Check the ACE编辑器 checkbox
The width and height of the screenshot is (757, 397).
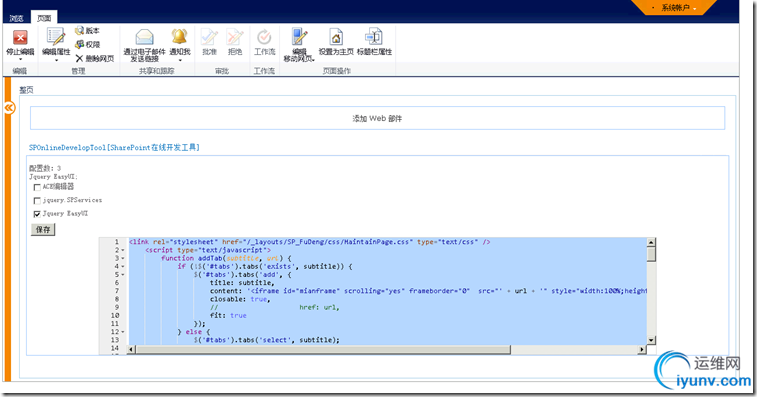[37, 187]
